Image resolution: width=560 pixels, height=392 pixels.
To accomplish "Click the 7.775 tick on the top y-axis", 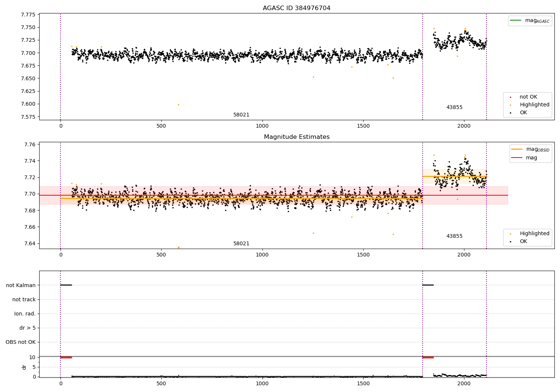I will (28, 15).
